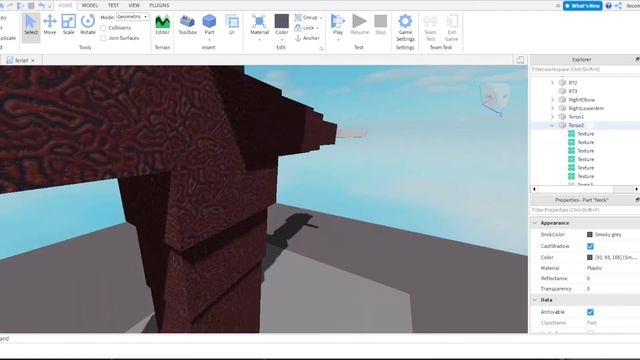Screen dimensions: 640x360
Task: Switch to the HOME ribbon tab
Action: (x=65, y=5)
